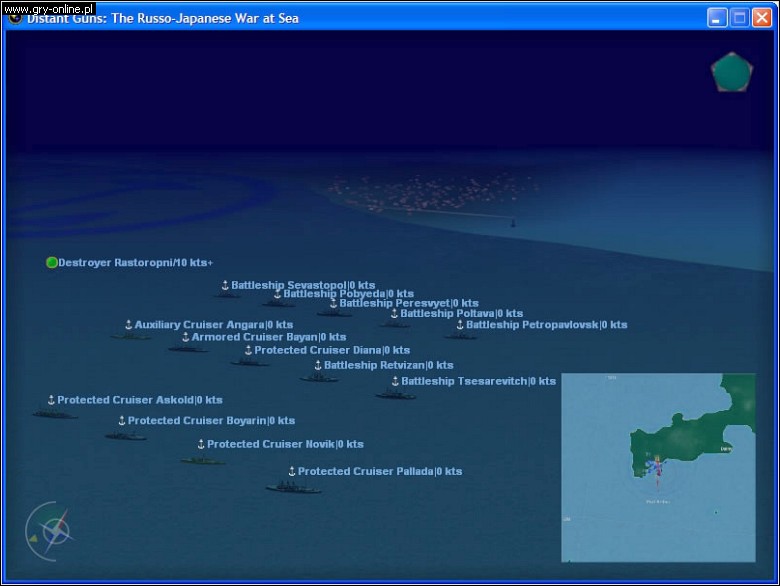Click the anchor icon beside Protected Cruiser Askold
This screenshot has width=780, height=586.
(51, 400)
